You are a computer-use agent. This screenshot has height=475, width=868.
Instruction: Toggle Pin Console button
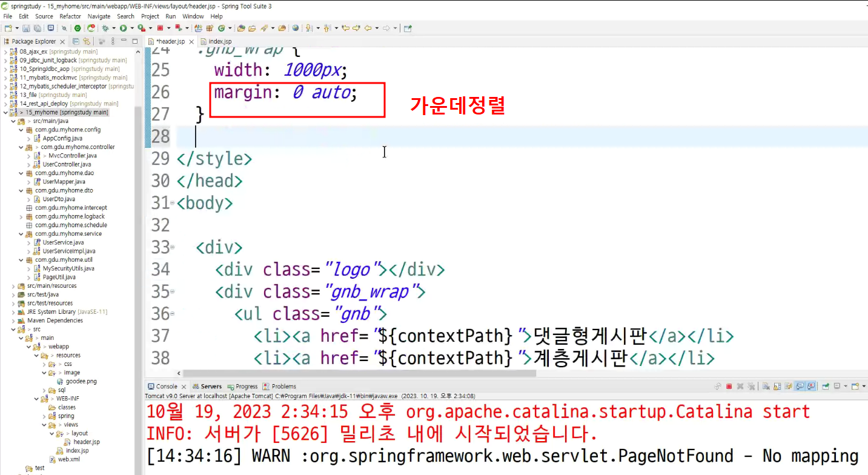pyautogui.click(x=826, y=386)
